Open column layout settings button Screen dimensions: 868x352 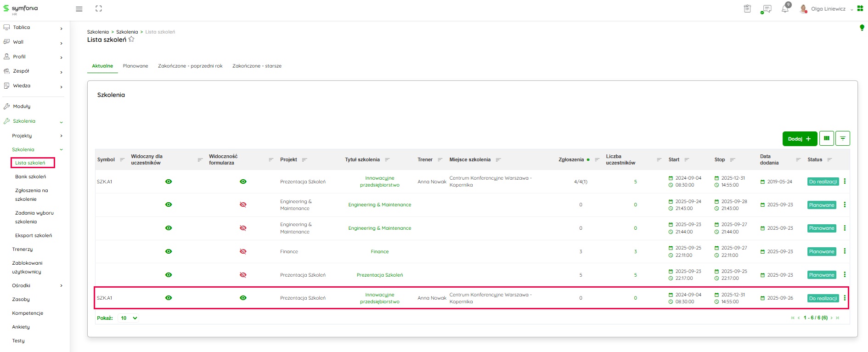[826, 138]
